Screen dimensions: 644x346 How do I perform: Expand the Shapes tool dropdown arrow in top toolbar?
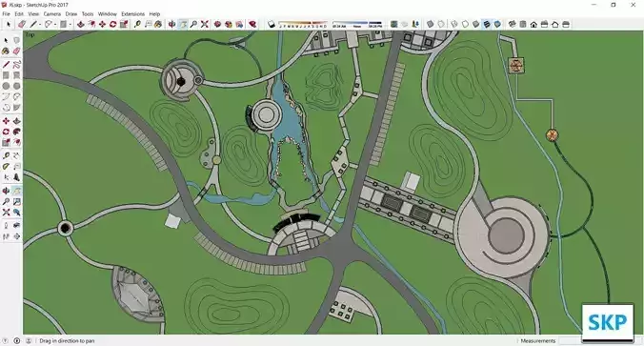pos(70,25)
